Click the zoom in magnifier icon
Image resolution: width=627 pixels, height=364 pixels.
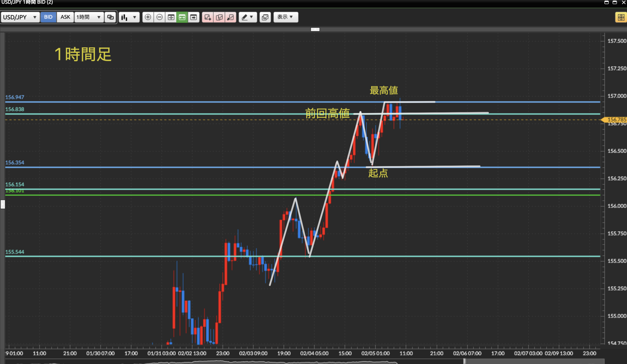point(148,17)
